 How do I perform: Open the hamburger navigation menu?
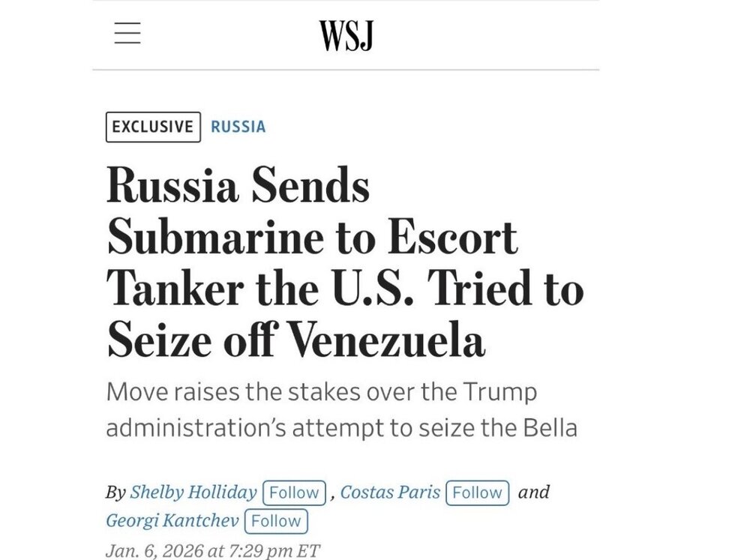point(127,34)
